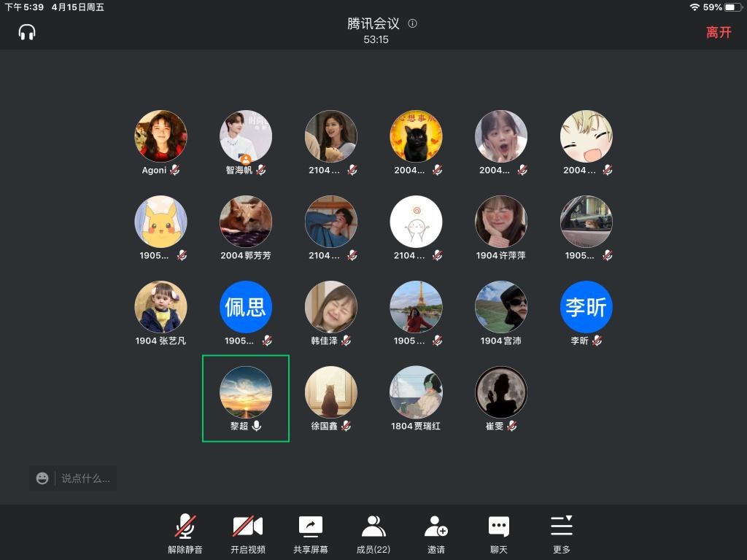The width and height of the screenshot is (747, 560).
Task: Click the emoji smiley icon
Action: (x=42, y=478)
